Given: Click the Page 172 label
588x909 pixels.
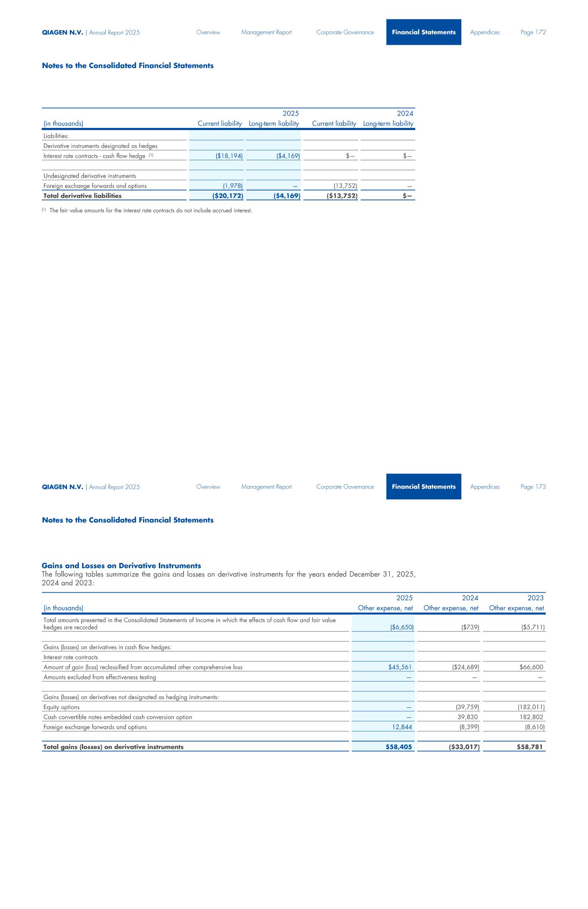Looking at the screenshot, I should [x=533, y=32].
